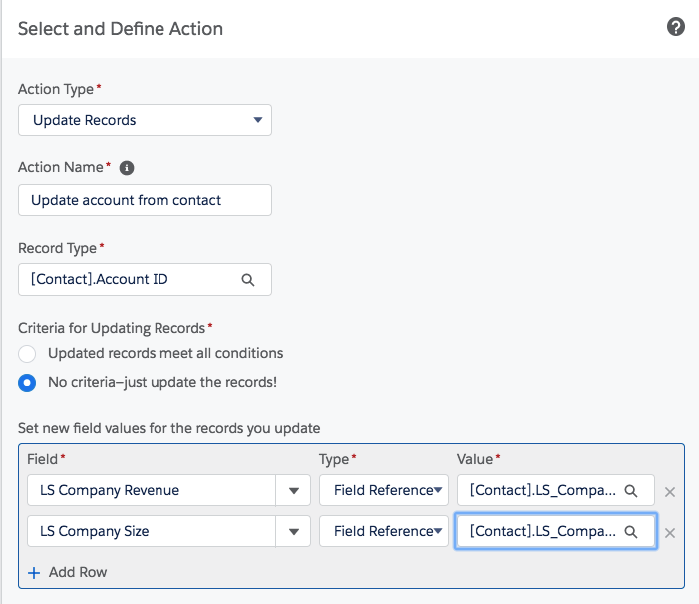The width and height of the screenshot is (699, 604).
Task: Click the Add Row link
Action: coord(78,572)
